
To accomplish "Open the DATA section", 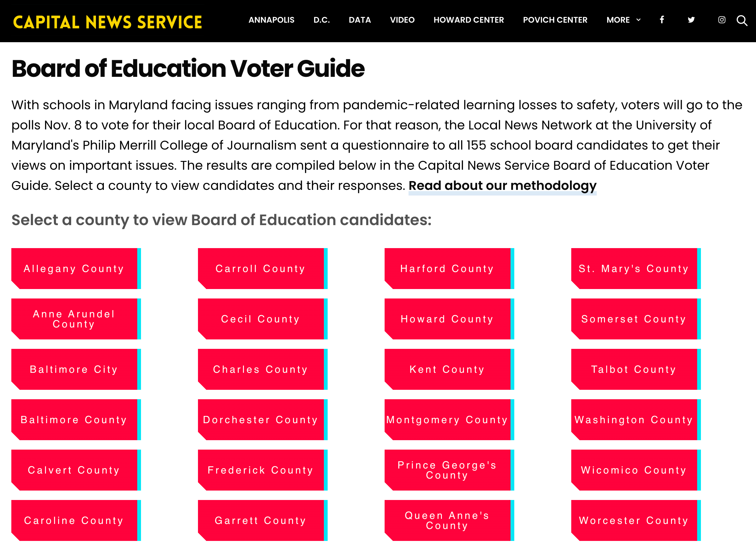I will (x=359, y=20).
